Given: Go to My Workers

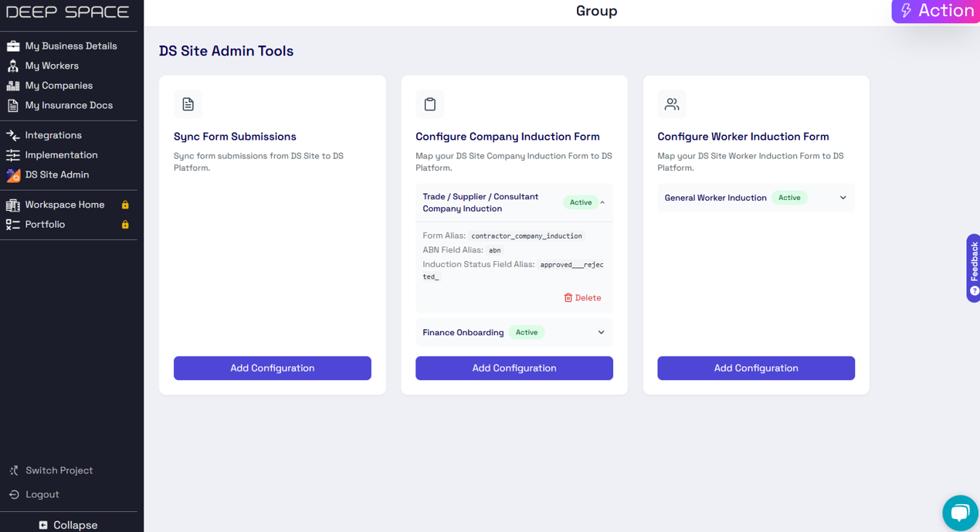Looking at the screenshot, I should tap(52, 66).
